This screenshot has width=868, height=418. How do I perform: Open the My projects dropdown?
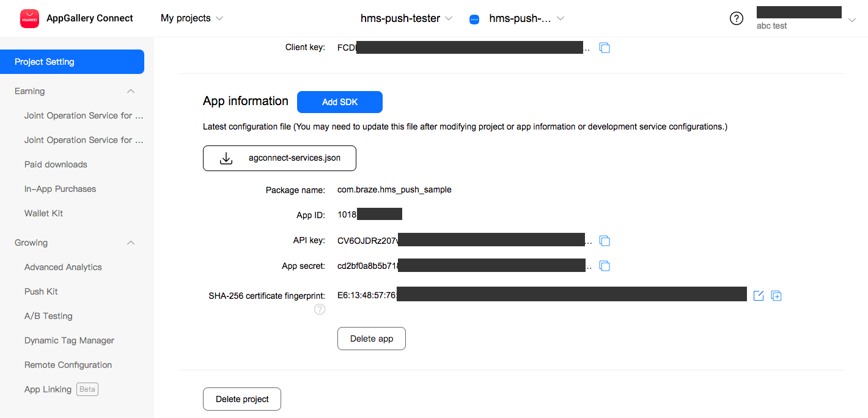click(x=192, y=18)
